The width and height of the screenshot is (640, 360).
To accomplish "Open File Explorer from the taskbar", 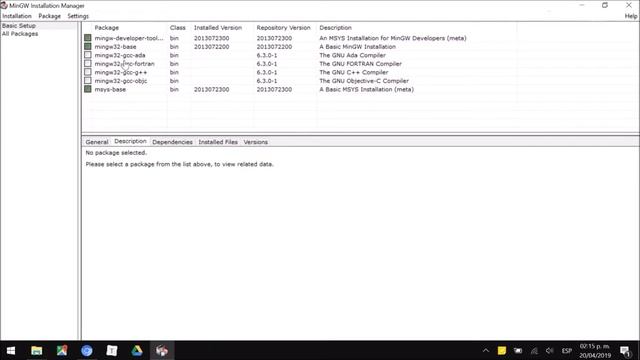I will pyautogui.click(x=37, y=351).
